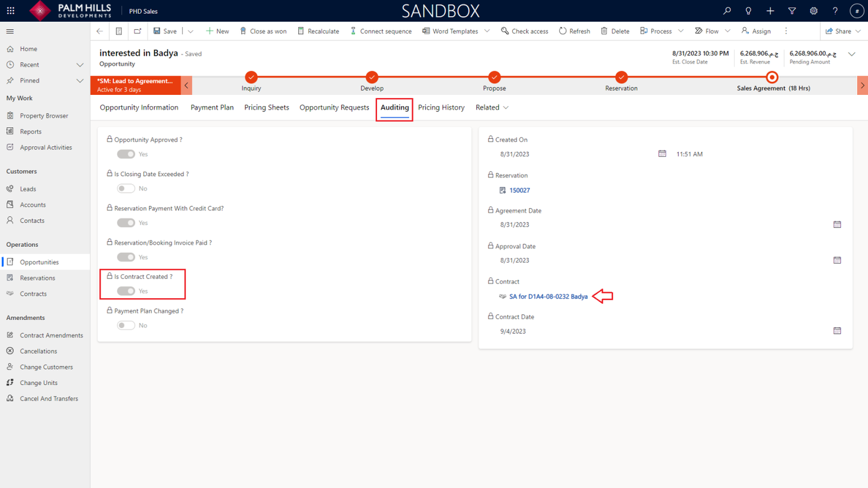
Task: Open the user profile avatar
Action: click(857, 11)
